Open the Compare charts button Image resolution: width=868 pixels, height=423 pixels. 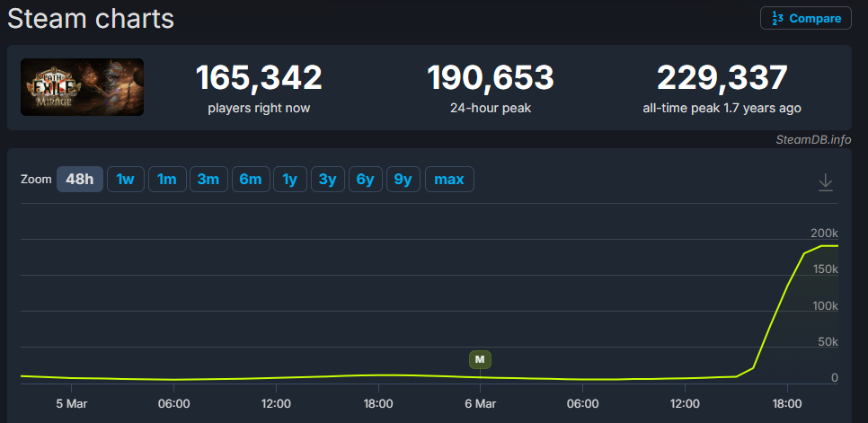click(x=805, y=18)
